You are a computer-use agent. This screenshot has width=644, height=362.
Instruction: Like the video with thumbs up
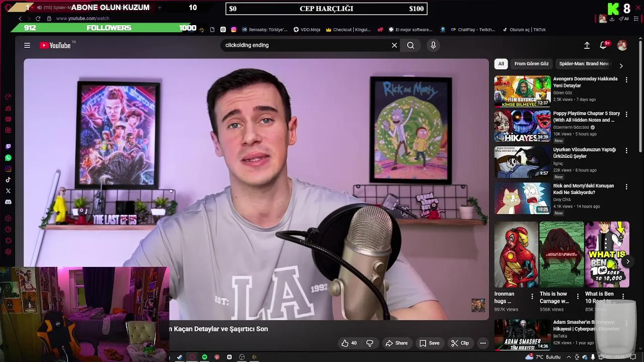pos(349,343)
